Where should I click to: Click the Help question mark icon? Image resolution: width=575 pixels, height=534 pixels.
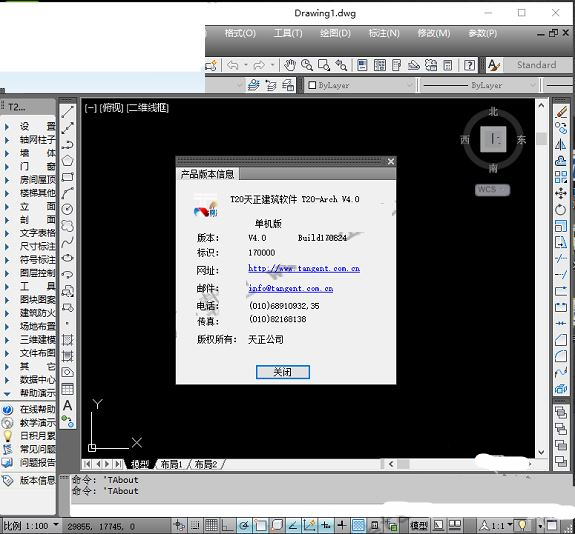point(469,65)
